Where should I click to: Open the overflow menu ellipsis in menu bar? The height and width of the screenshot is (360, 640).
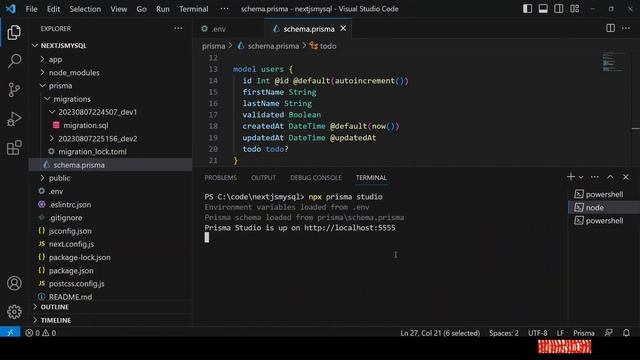(224, 9)
